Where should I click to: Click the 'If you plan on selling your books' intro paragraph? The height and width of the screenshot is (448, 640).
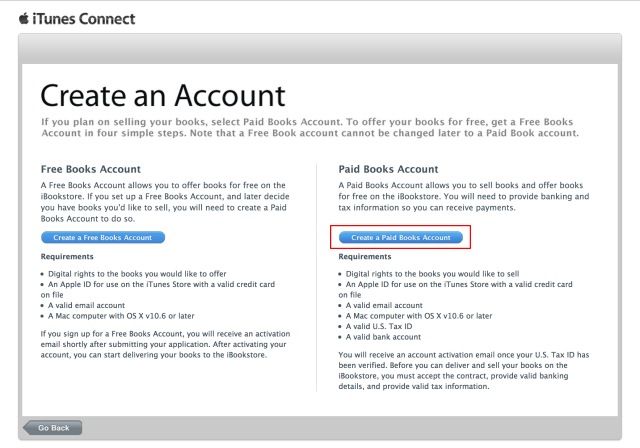coord(310,127)
